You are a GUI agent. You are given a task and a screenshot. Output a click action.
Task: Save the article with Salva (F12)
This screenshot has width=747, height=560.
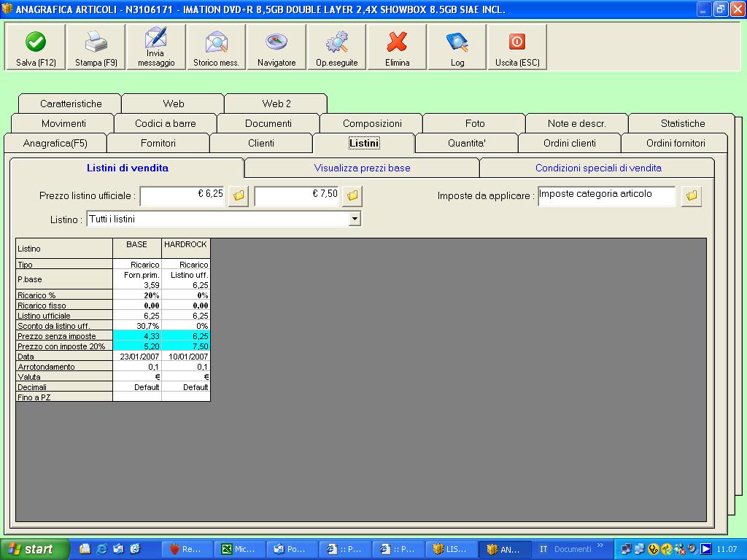tap(36, 47)
